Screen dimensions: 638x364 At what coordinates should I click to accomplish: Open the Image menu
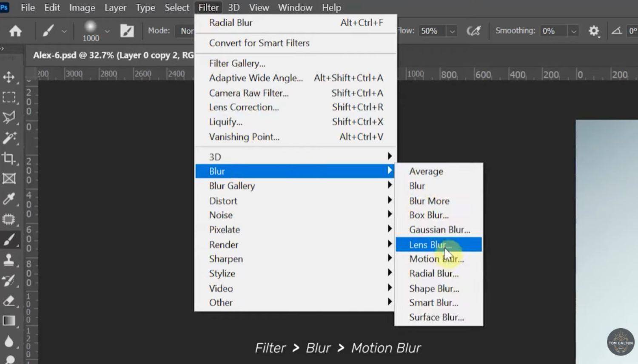click(82, 8)
